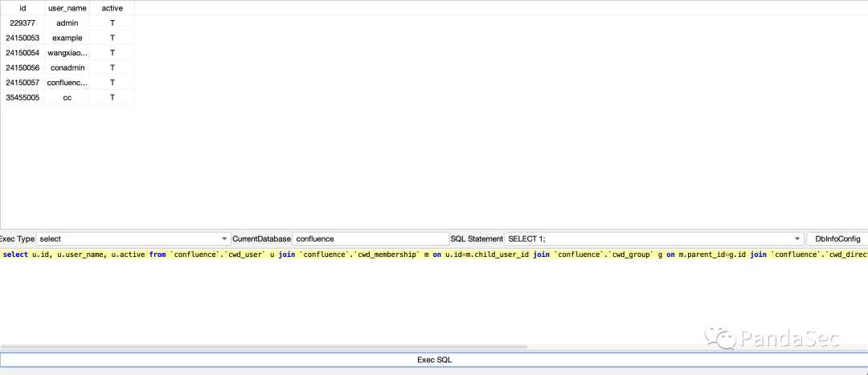The image size is (868, 375).
Task: Select the user_name cell admin
Action: point(68,23)
